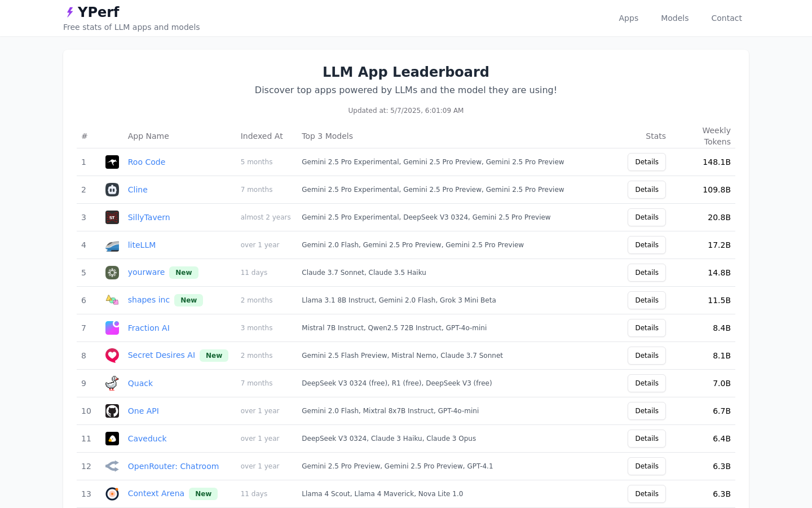Open the Context Arena app link
The height and width of the screenshot is (508, 812).
(x=156, y=493)
